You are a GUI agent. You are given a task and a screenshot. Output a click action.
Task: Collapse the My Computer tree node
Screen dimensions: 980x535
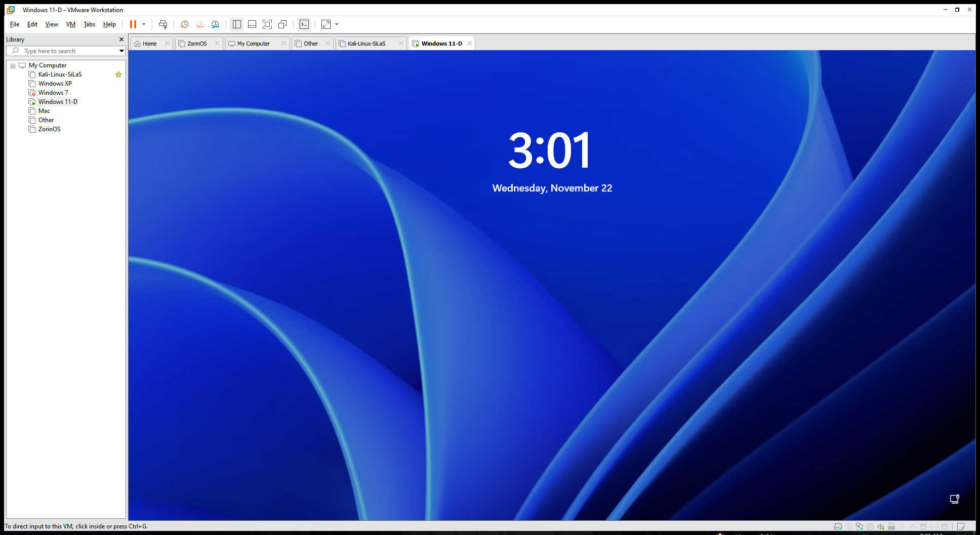(x=13, y=66)
